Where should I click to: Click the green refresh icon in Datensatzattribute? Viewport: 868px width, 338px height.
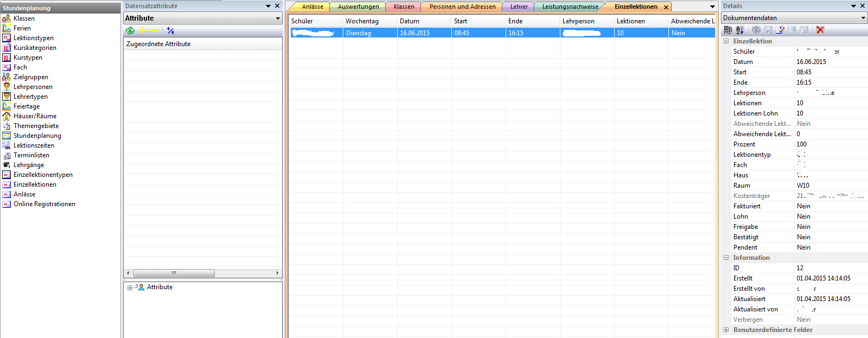tap(130, 31)
